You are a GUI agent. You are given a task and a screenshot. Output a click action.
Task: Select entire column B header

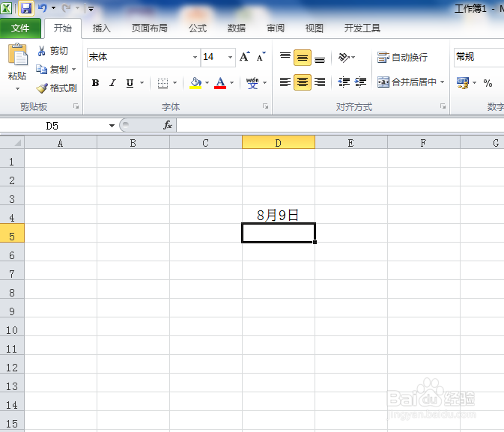(133, 143)
